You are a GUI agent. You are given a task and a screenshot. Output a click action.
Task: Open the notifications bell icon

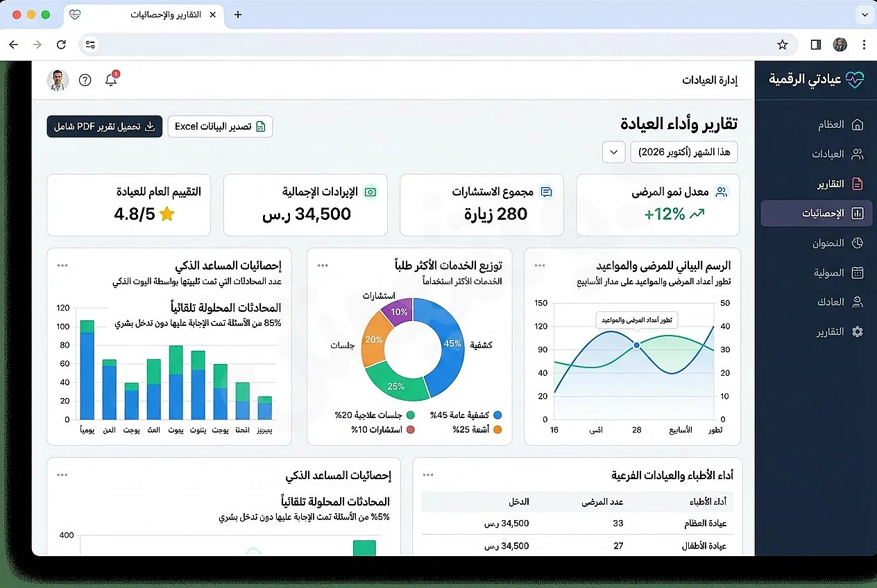(111, 80)
